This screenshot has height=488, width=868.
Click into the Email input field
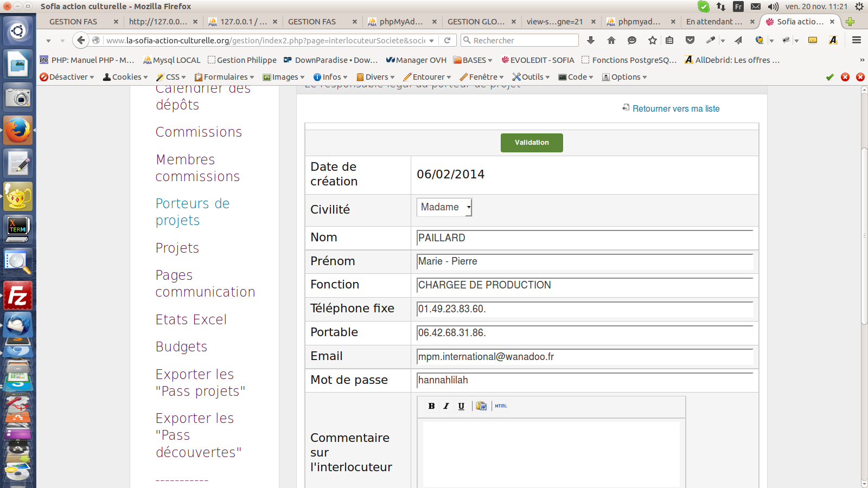584,357
